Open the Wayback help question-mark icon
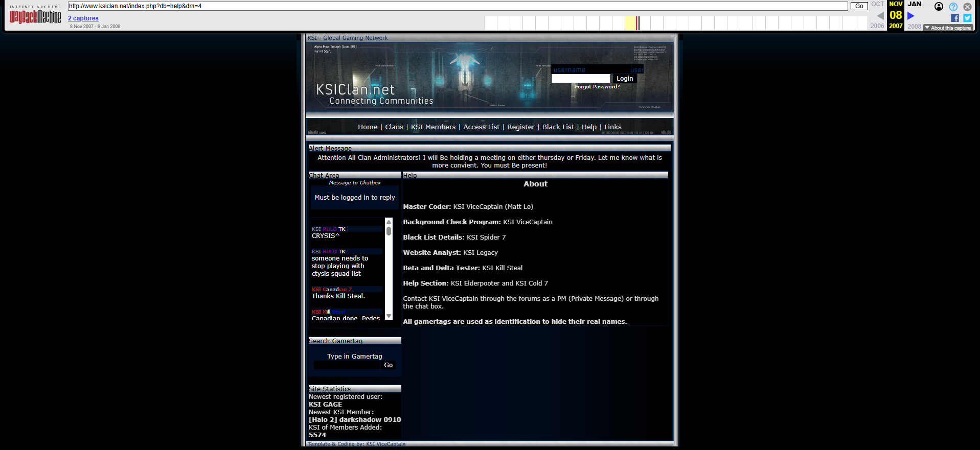This screenshot has height=450, width=980. pos(953,7)
